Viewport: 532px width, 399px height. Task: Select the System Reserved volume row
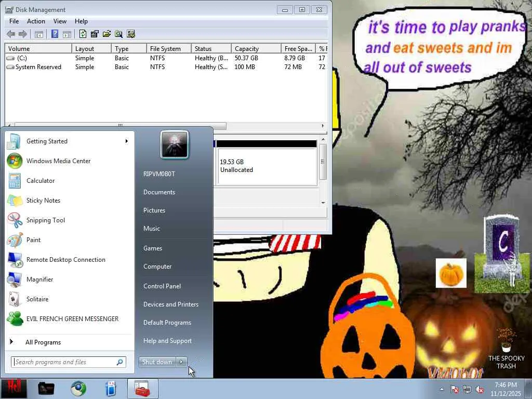coord(166,67)
